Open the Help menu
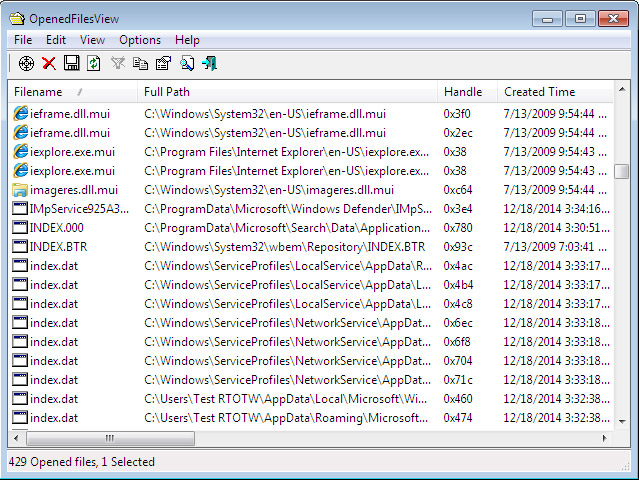The image size is (639, 480). point(187,40)
